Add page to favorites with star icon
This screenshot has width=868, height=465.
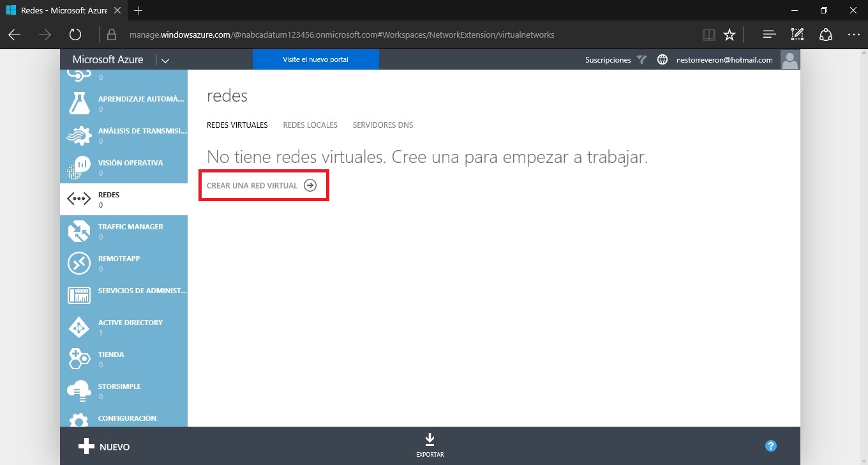[730, 34]
